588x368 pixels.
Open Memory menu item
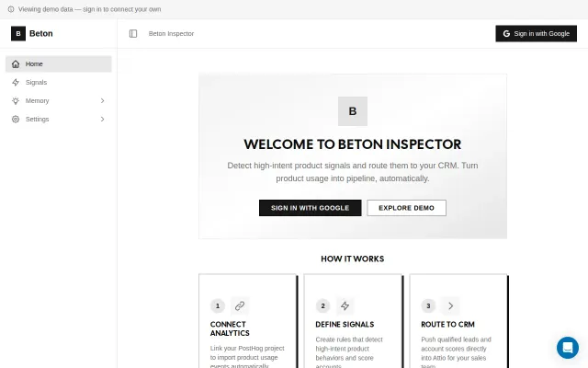[x=59, y=100]
